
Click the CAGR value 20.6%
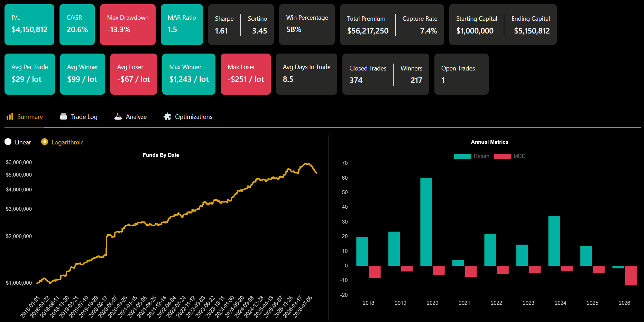[x=77, y=30]
